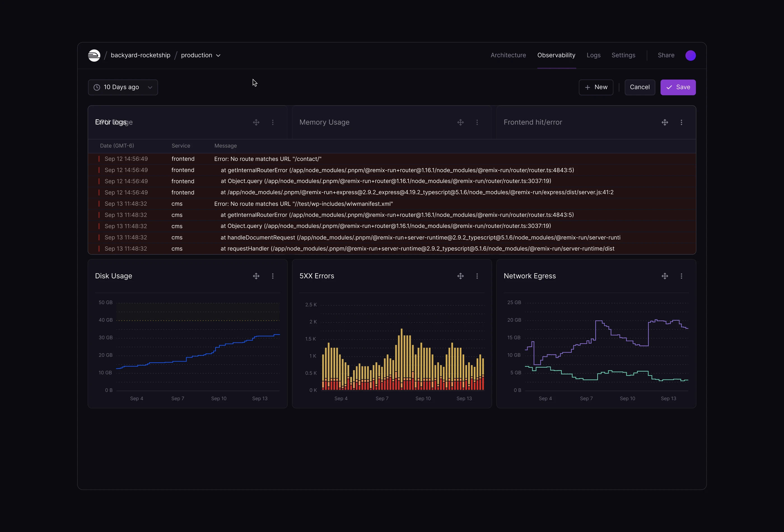Screen dimensions: 784x532
Task: Click the move handle on Frontend hit/error panel
Action: tap(664, 122)
